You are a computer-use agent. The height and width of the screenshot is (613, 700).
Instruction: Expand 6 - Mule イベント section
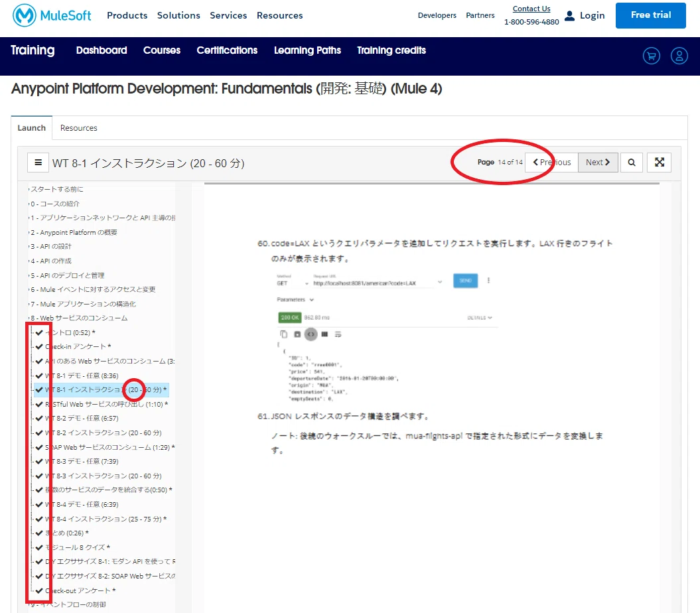pos(92,289)
